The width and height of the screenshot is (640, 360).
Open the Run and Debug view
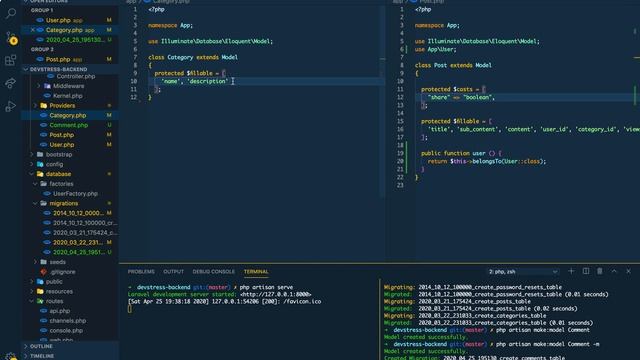(11, 106)
